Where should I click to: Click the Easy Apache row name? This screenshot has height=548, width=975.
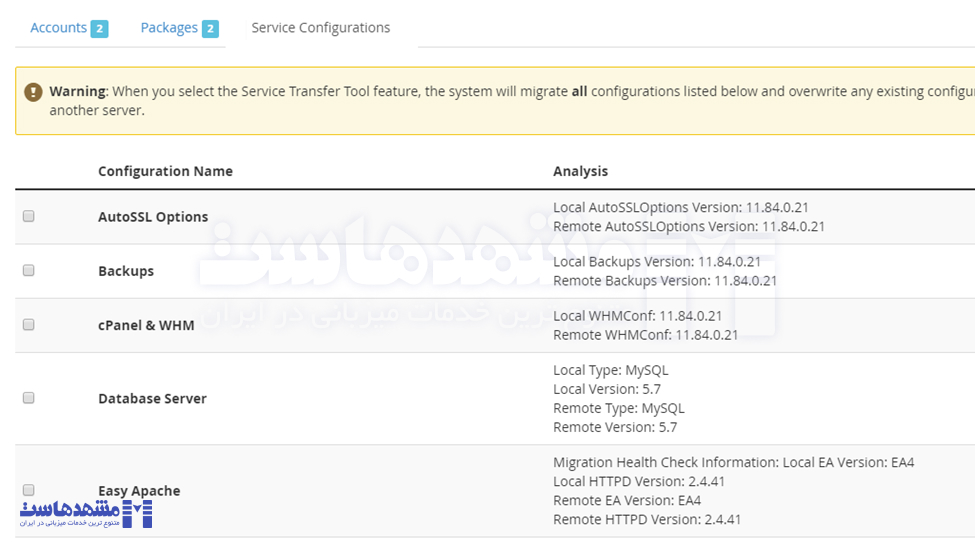click(139, 491)
